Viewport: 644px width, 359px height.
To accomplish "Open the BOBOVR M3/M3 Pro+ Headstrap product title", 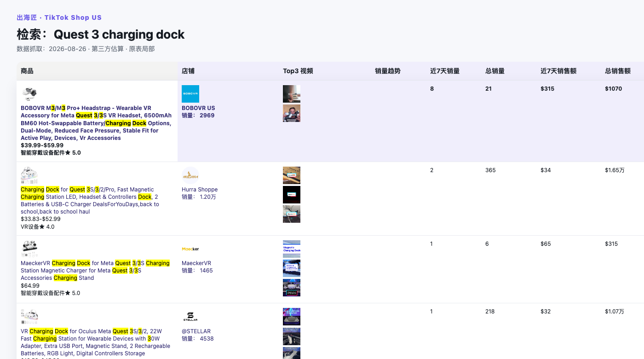I will pyautogui.click(x=96, y=123).
